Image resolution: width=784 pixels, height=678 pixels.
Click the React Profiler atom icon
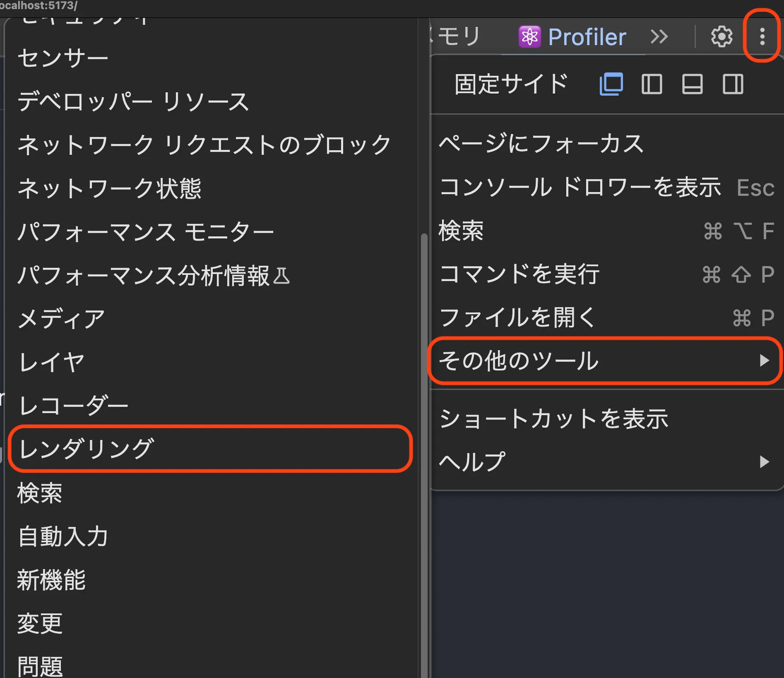[x=529, y=37]
